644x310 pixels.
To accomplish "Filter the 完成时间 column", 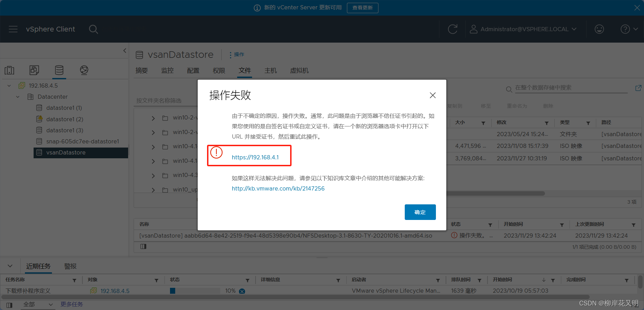I will (627, 280).
